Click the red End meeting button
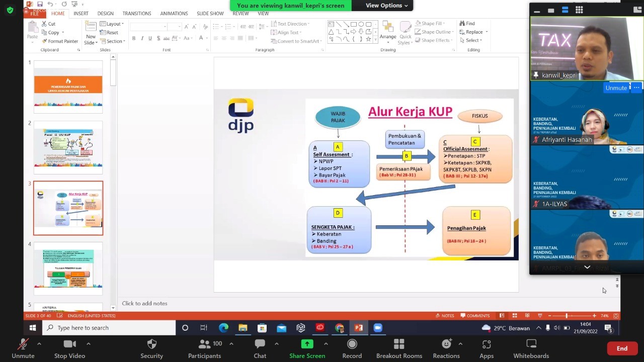644x362 pixels. (622, 348)
